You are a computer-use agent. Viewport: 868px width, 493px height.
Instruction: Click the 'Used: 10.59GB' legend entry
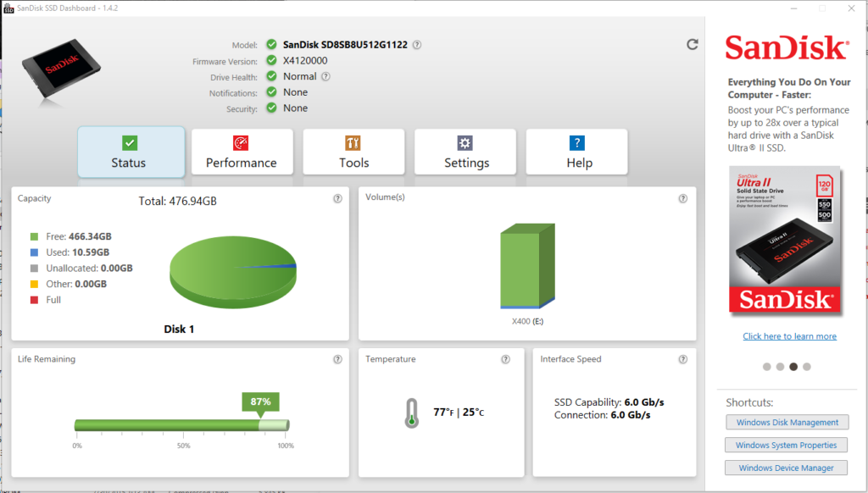(77, 252)
